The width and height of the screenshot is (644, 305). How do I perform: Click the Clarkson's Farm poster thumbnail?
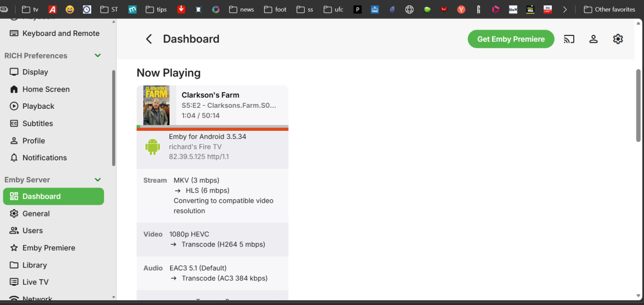pos(156,106)
